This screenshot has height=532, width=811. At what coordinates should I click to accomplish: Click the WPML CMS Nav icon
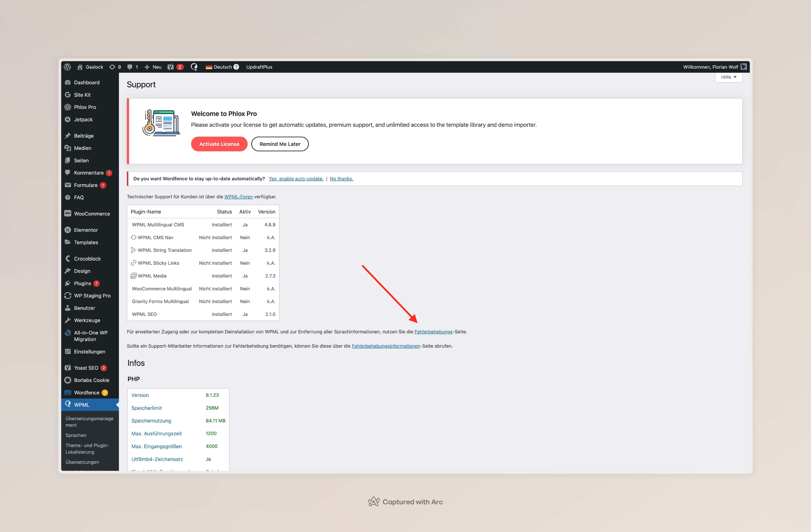pyautogui.click(x=134, y=237)
